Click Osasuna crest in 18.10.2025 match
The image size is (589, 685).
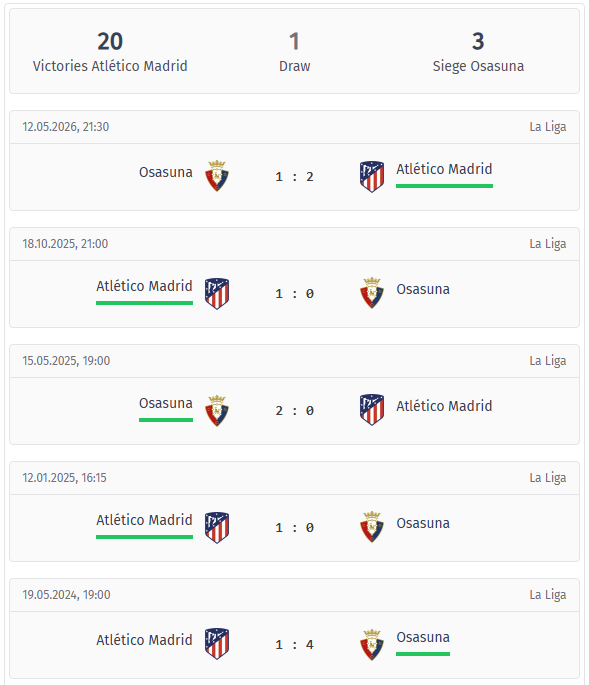pos(372,293)
